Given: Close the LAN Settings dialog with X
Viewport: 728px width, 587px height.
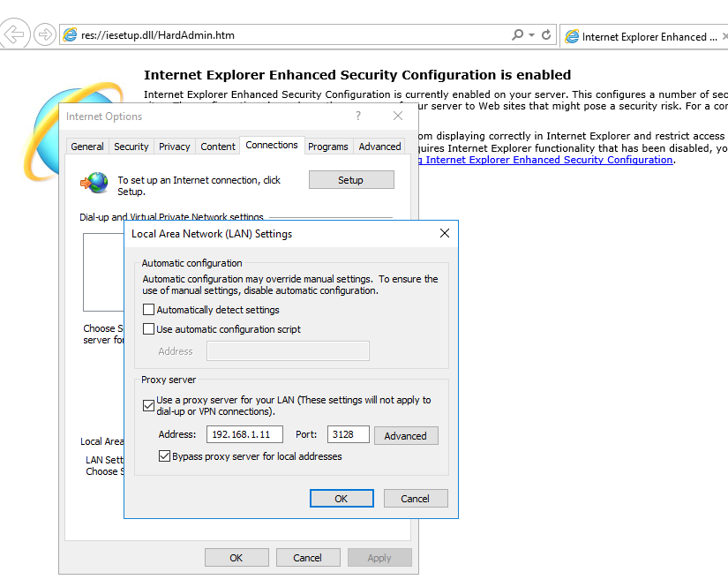Looking at the screenshot, I should [x=445, y=233].
